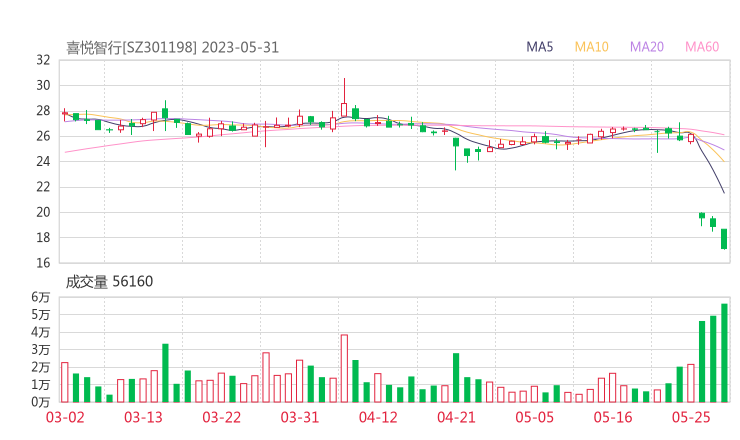
Task: Click the 04-12 date label
Action: 378,417
